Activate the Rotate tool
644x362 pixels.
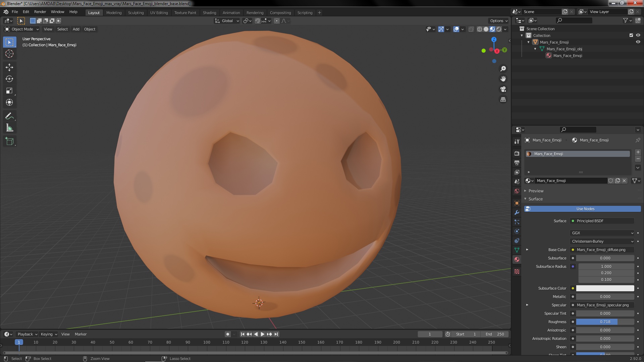(x=9, y=79)
